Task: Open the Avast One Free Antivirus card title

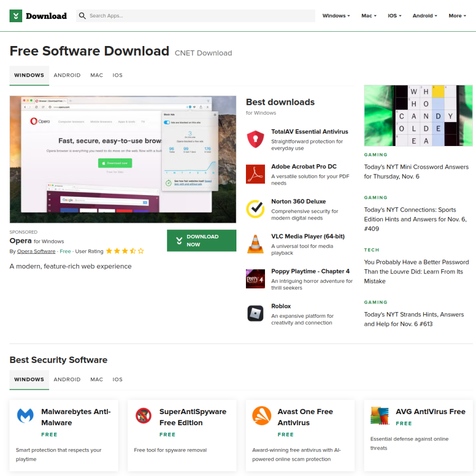Action: [x=305, y=417]
